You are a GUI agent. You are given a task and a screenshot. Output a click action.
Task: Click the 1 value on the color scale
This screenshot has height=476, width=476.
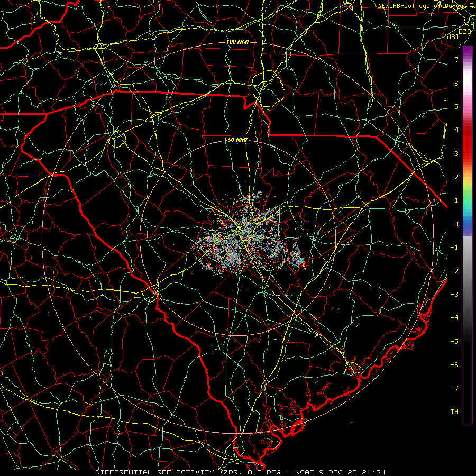pyautogui.click(x=456, y=200)
